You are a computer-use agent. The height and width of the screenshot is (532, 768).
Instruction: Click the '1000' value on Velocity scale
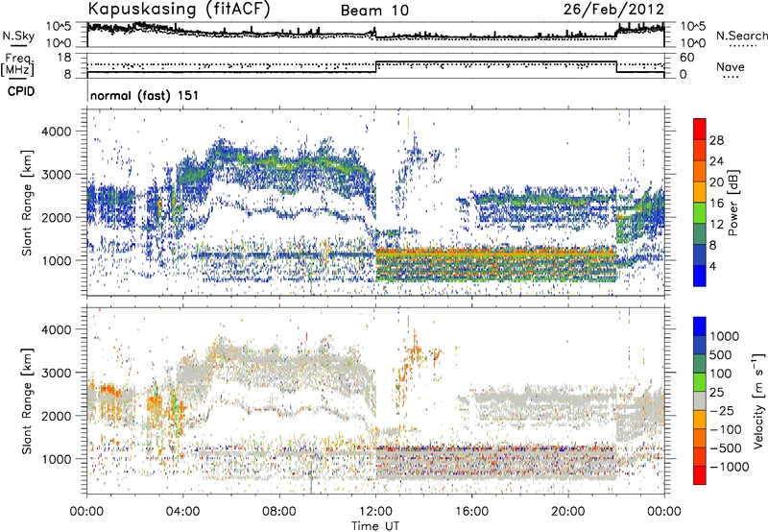[x=725, y=336]
